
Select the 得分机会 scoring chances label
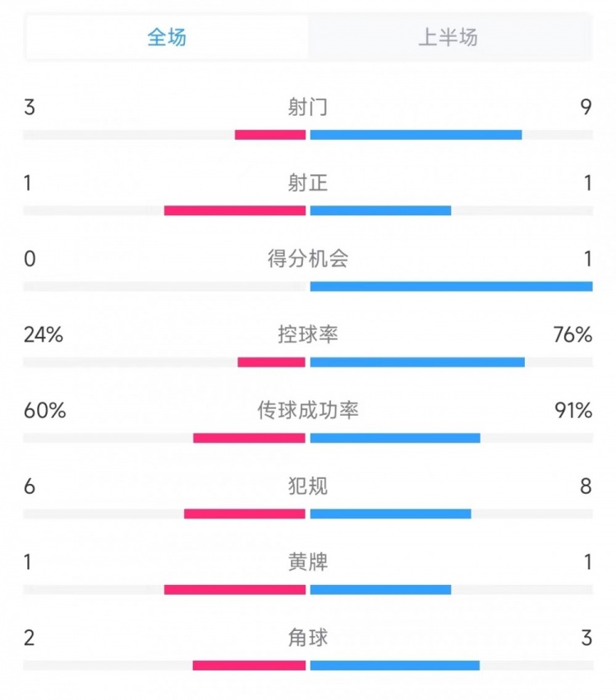308,259
